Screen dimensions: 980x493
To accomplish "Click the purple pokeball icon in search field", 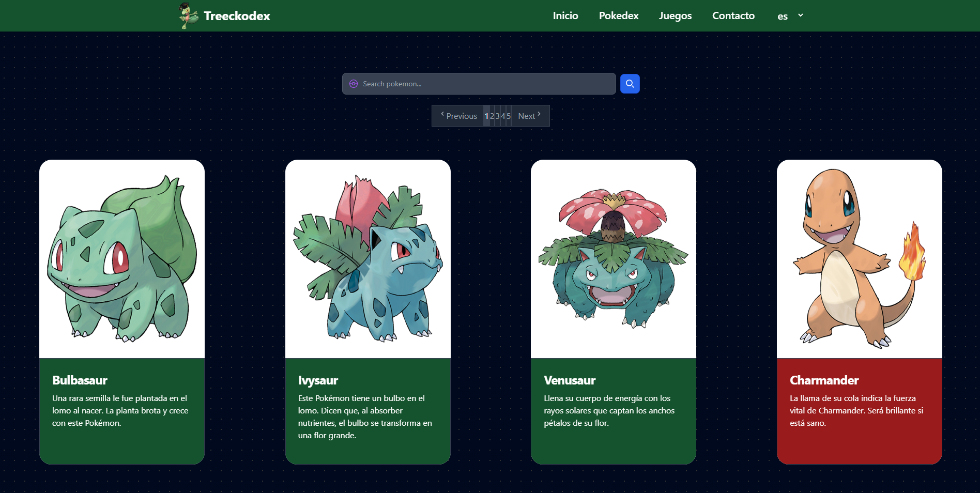I will pos(354,84).
